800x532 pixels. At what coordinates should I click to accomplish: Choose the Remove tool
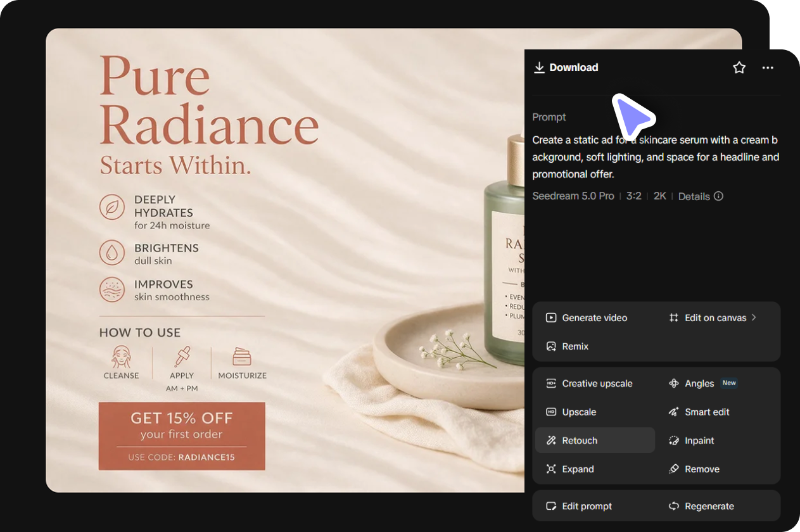click(694, 469)
